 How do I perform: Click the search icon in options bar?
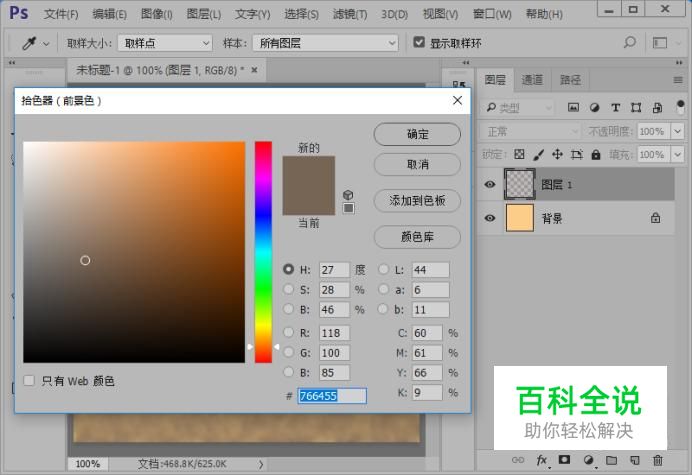coord(629,43)
